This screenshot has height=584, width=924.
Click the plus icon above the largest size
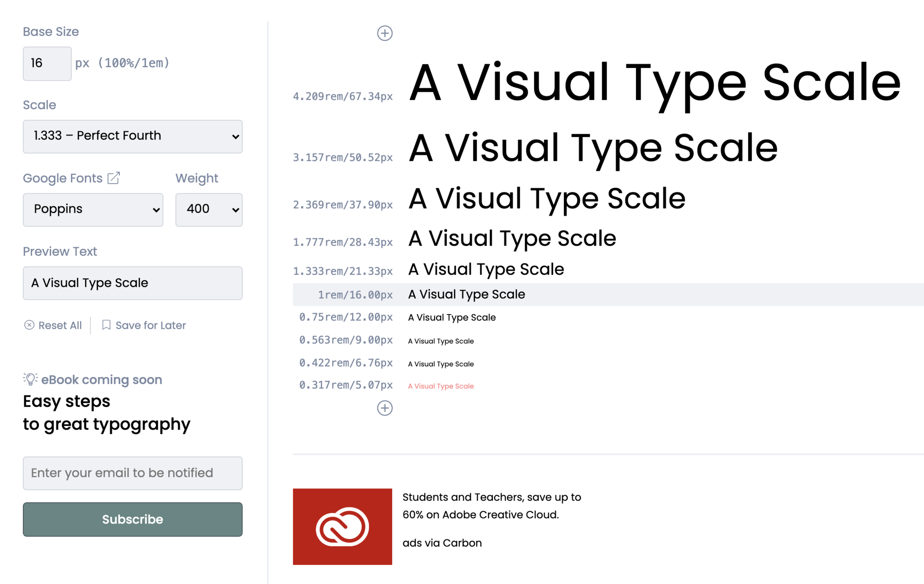(x=384, y=33)
